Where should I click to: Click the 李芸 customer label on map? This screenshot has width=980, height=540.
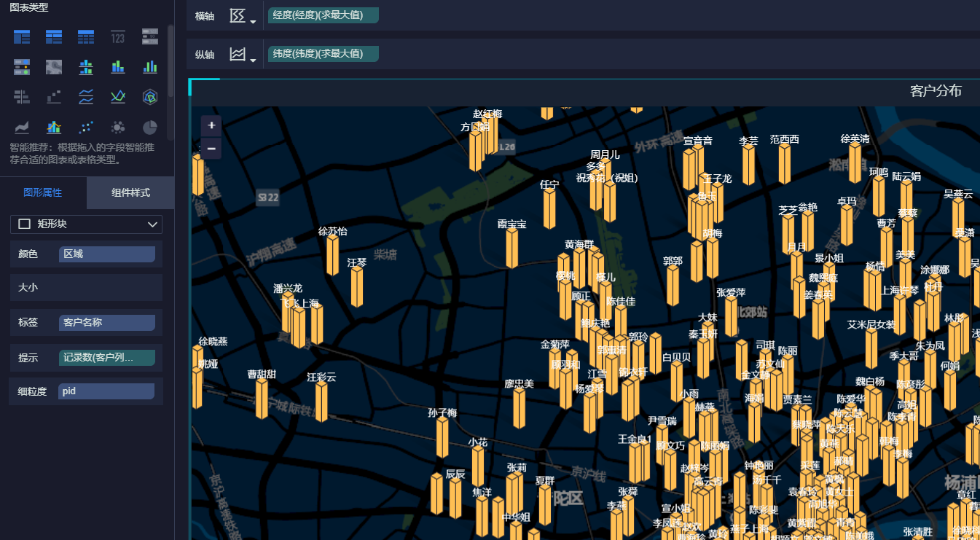pyautogui.click(x=748, y=141)
